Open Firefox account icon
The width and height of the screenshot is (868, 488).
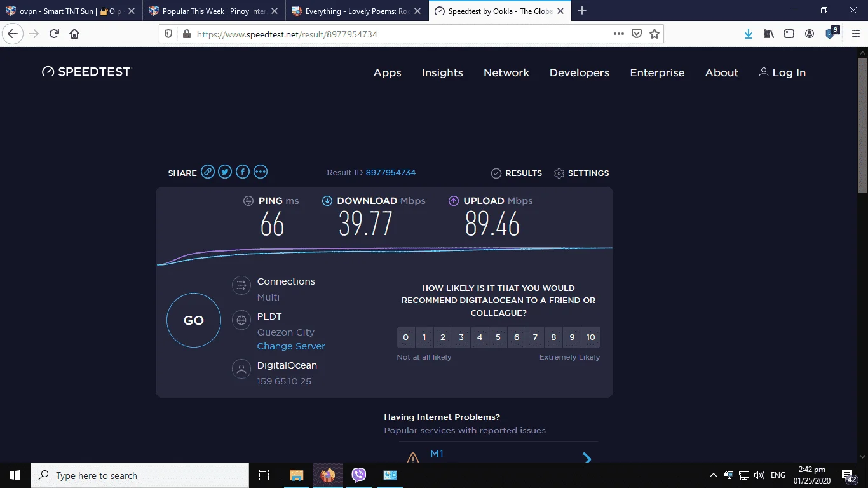pyautogui.click(x=810, y=34)
